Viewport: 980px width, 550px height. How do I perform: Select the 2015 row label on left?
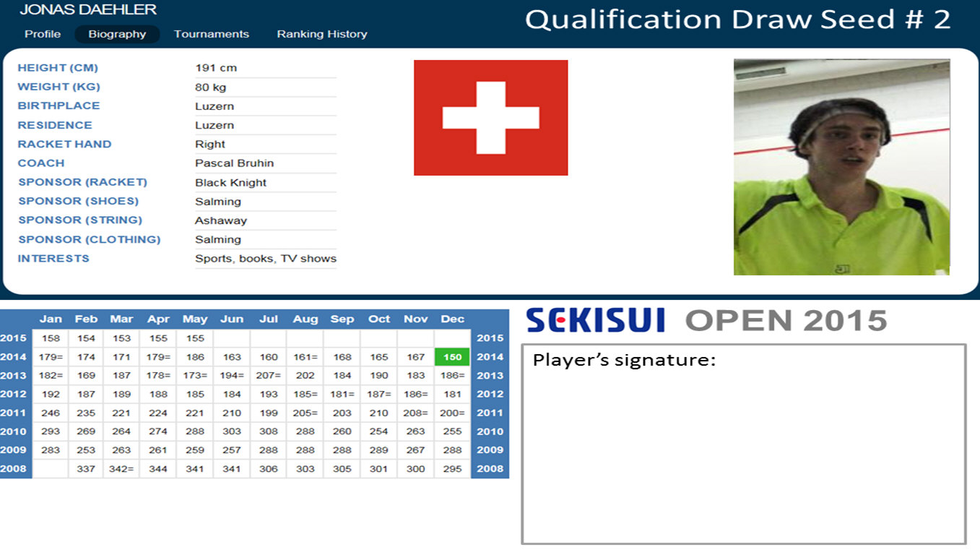14,338
